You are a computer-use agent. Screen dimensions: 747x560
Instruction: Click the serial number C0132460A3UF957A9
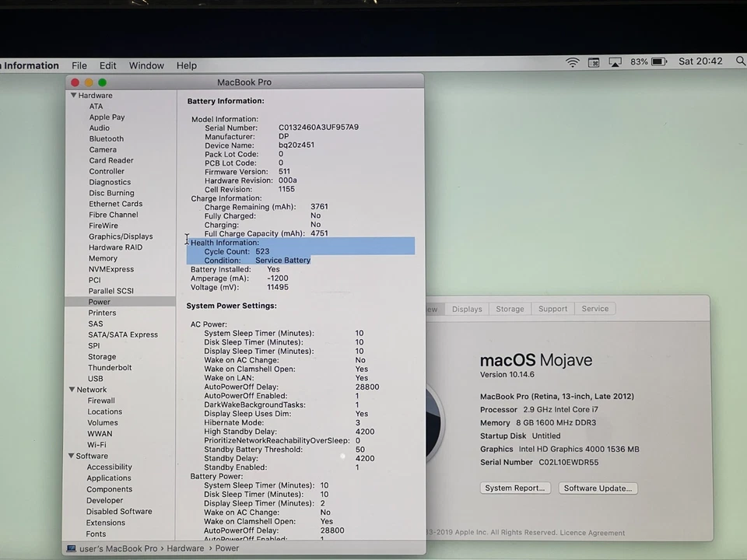(x=319, y=127)
